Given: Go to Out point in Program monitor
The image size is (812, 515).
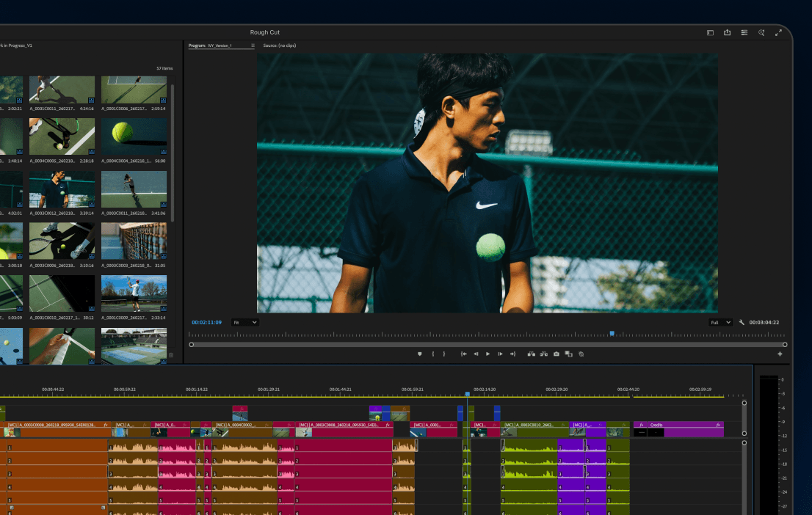Looking at the screenshot, I should click(512, 354).
